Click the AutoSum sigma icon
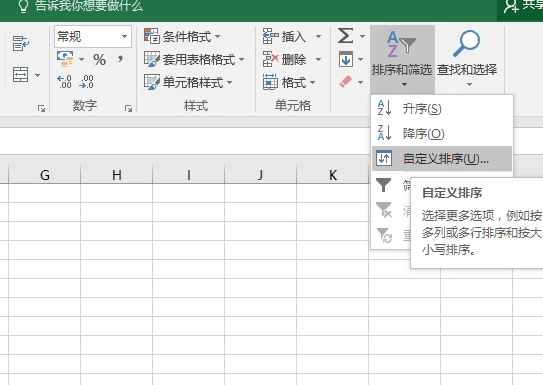This screenshot has height=385, width=543. click(x=346, y=36)
